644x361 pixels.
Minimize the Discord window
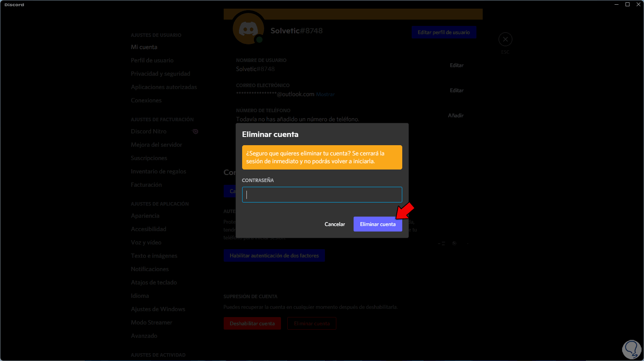617,4
